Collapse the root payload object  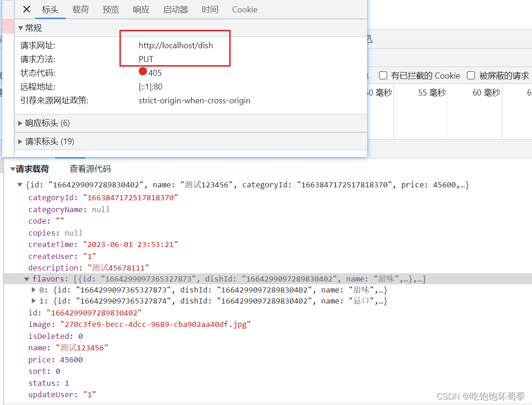click(x=20, y=185)
